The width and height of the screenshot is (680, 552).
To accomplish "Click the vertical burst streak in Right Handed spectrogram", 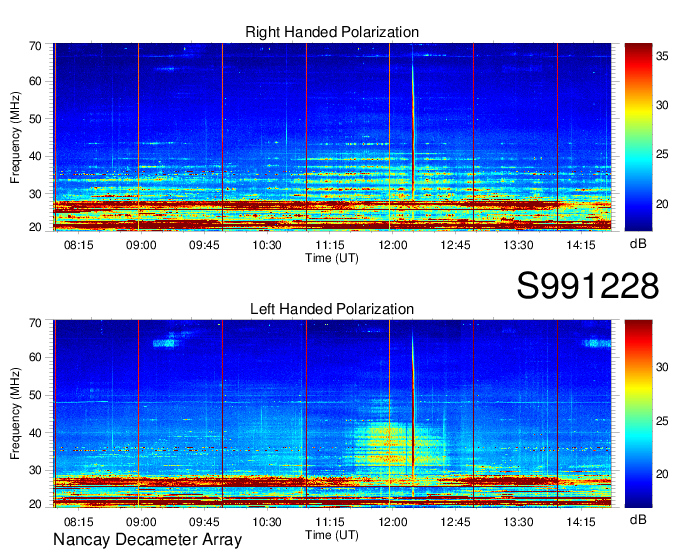I will (x=413, y=130).
